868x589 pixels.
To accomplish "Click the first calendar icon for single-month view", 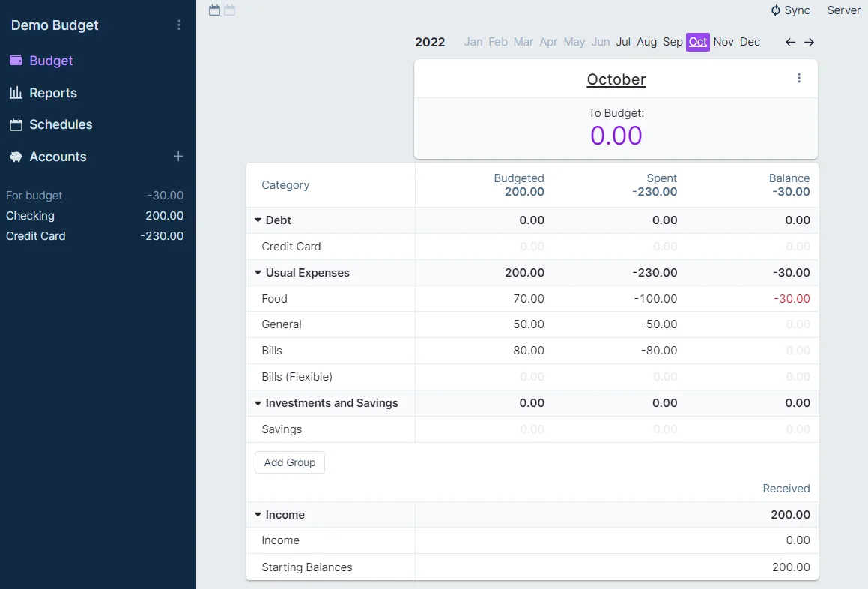I will (214, 10).
